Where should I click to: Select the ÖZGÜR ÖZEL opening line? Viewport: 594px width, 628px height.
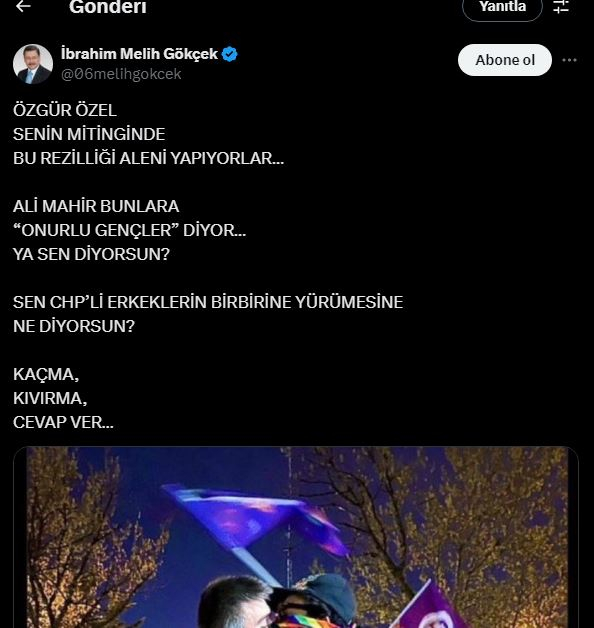(65, 110)
